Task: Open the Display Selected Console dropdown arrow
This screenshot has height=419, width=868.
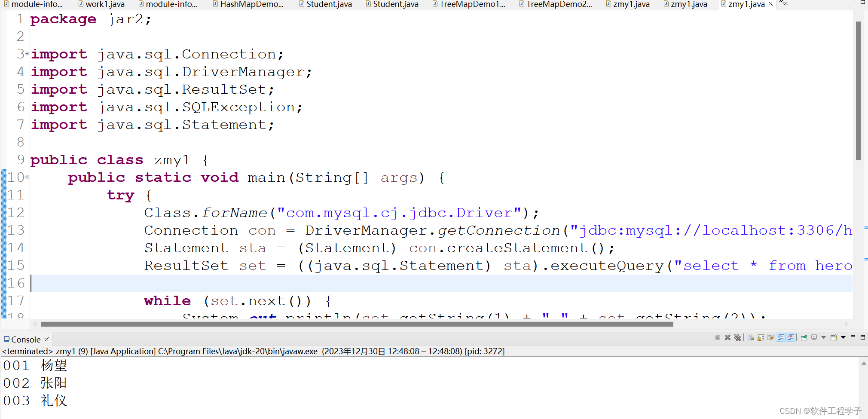Action: [x=824, y=338]
